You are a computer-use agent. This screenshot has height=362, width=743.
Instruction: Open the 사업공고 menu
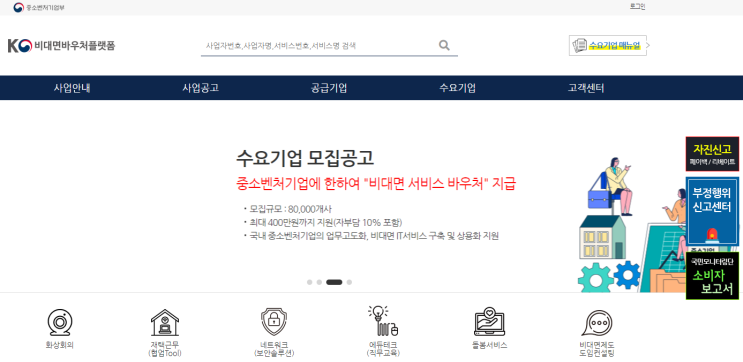(200, 88)
